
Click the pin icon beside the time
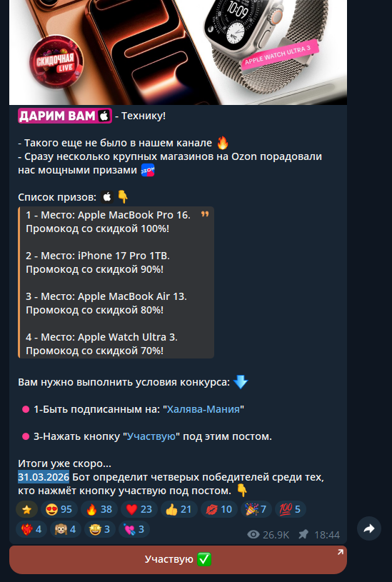[303, 534]
